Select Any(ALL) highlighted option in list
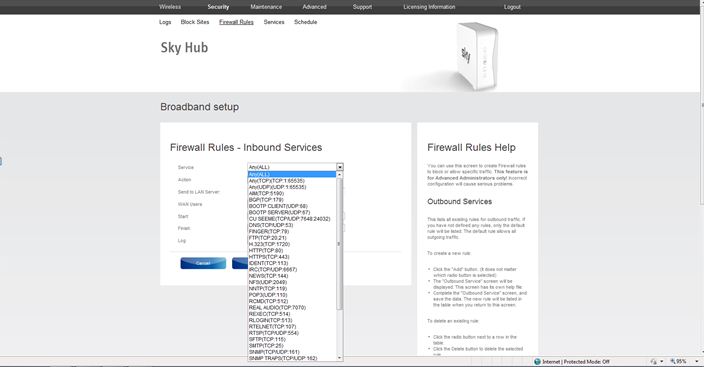Screen dimensions: 704x367 pos(292,174)
